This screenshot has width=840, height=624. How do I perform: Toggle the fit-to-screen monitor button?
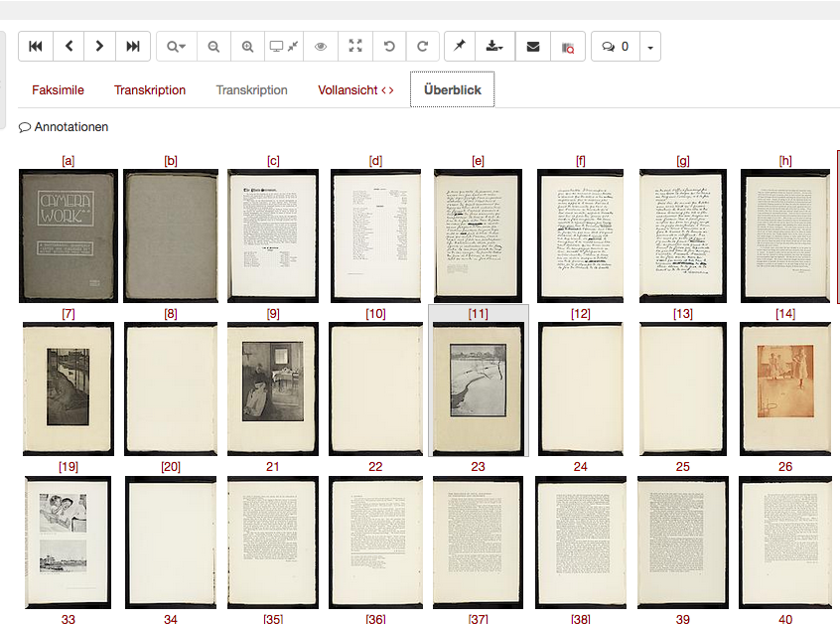pyautogui.click(x=284, y=47)
